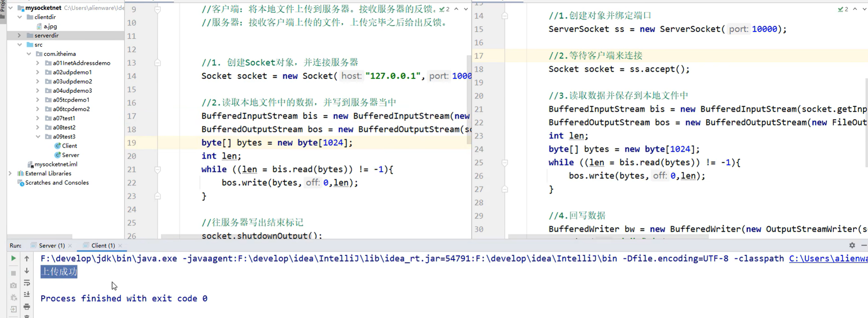This screenshot has width=868, height=318.
Task: Rerun the Client program with green play icon
Action: (13, 258)
